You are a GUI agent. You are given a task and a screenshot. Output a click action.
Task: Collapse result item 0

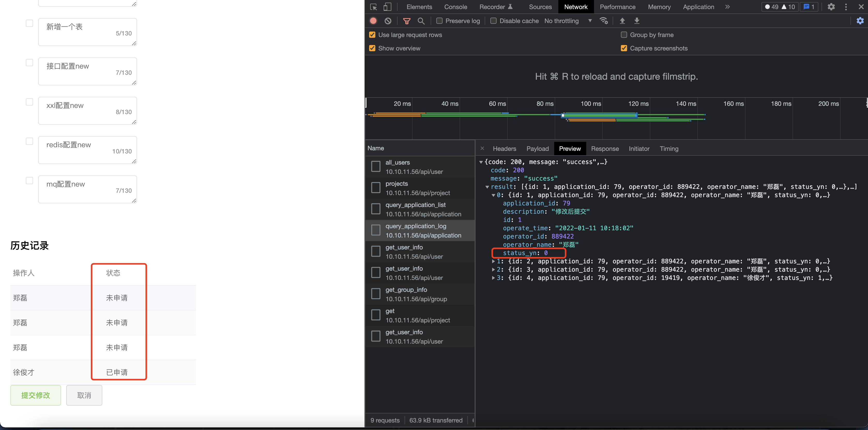(493, 195)
